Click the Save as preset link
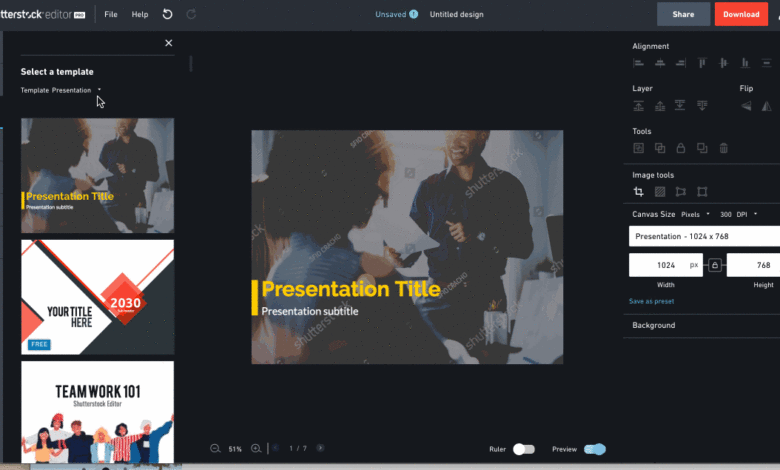 [651, 301]
